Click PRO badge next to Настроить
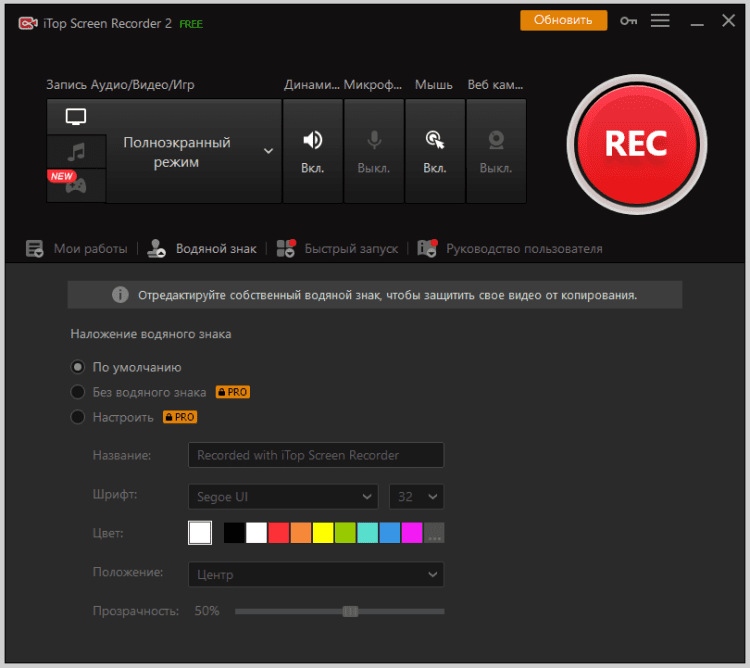Viewport: 750px width, 668px height. click(x=180, y=417)
